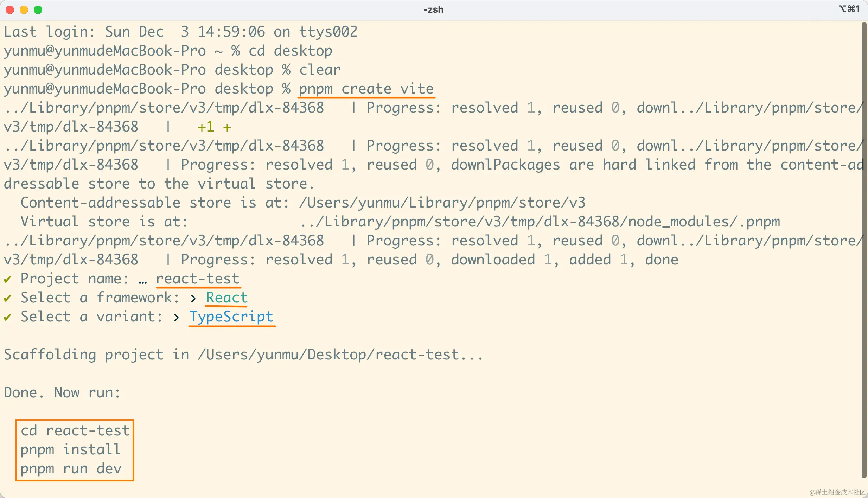Image resolution: width=868 pixels, height=498 pixels.
Task: Click the 'Virtual store is at:' line
Action: coord(400,222)
